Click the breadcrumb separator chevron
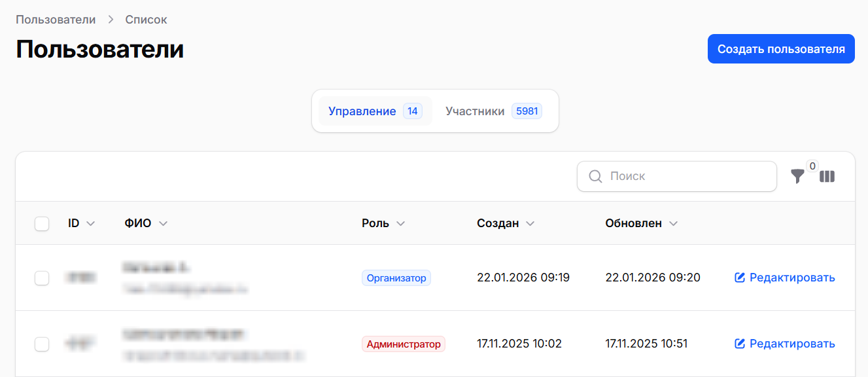The width and height of the screenshot is (868, 377). tap(111, 20)
